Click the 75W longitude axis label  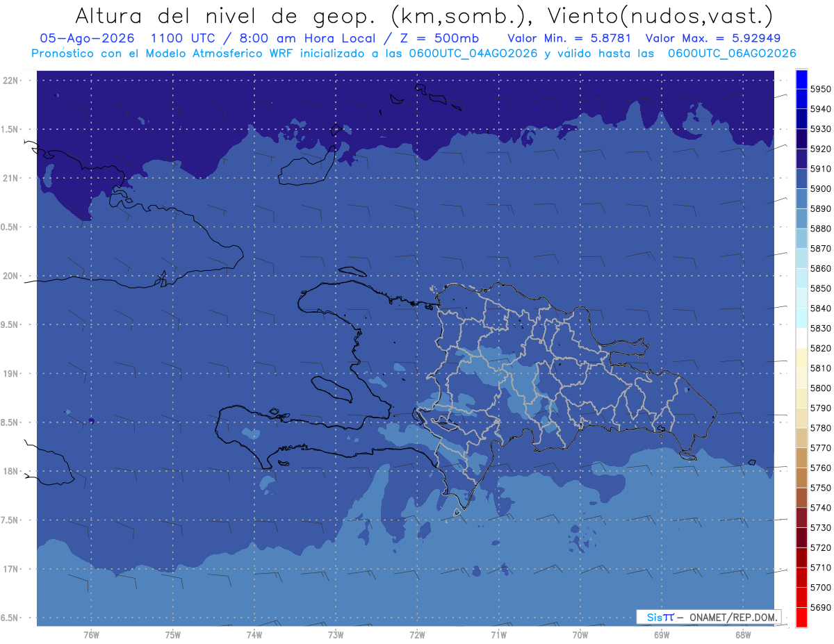173,635
